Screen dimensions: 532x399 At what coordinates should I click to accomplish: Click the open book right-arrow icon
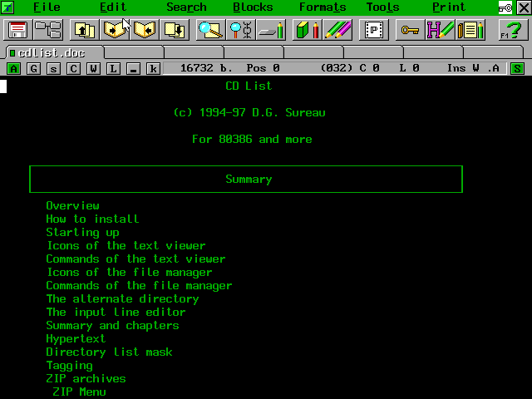[115, 31]
